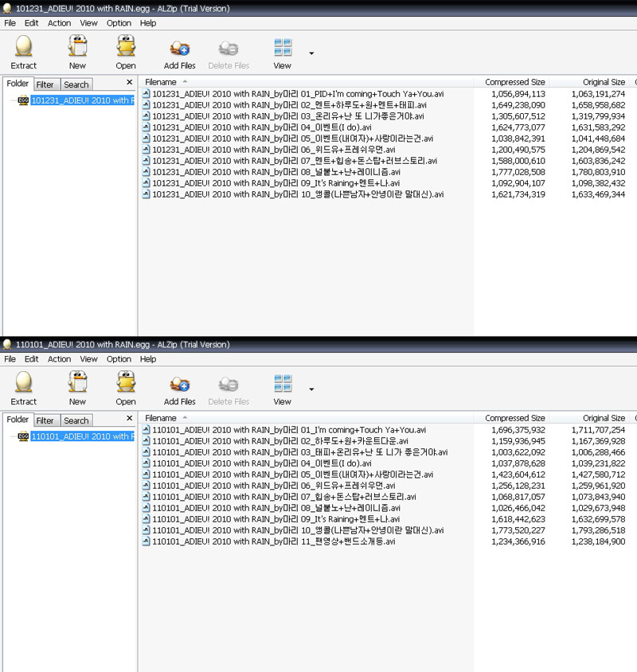Switch to Search tab in 101231 window
The image size is (637, 672).
pyautogui.click(x=76, y=84)
